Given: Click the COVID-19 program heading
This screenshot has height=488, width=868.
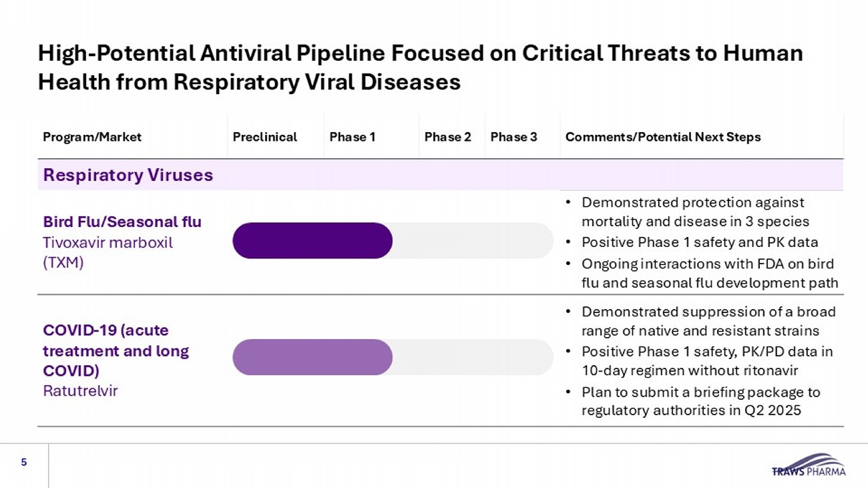Looking at the screenshot, I should pyautogui.click(x=116, y=350).
